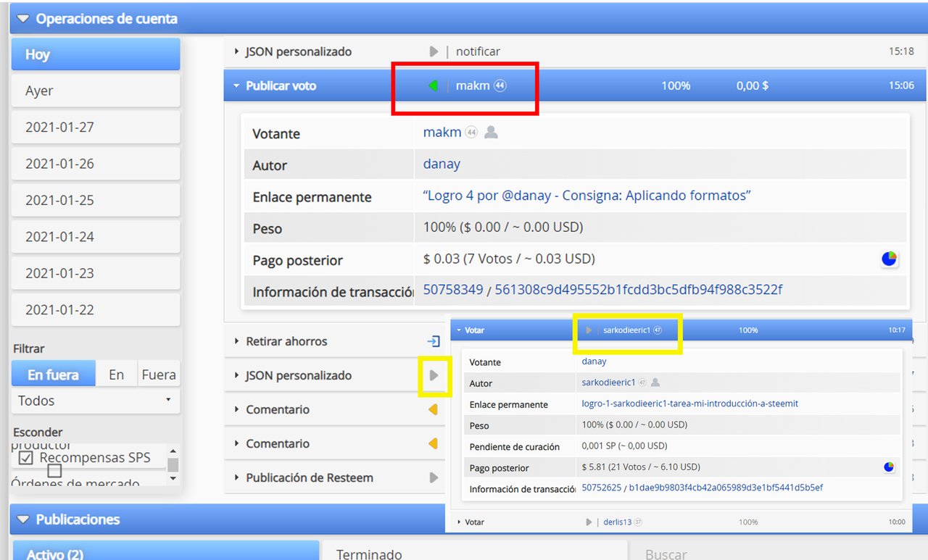The width and height of the screenshot is (928, 560).
Task: Select the 2021-01-26 date tab
Action: pos(96,164)
